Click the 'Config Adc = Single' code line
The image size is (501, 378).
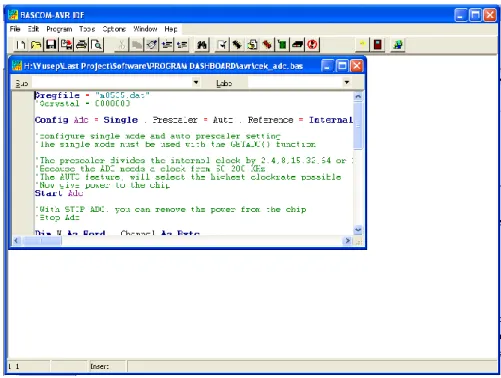[x=194, y=120]
